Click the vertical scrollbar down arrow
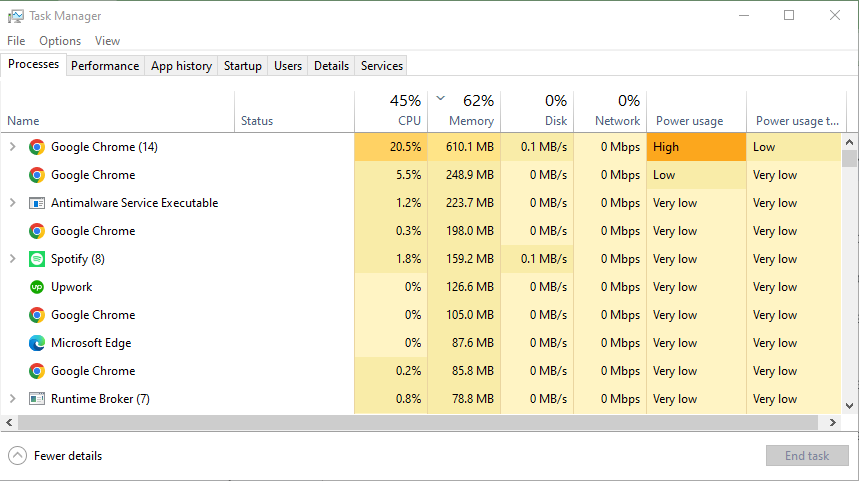859x481 pixels. [850, 406]
